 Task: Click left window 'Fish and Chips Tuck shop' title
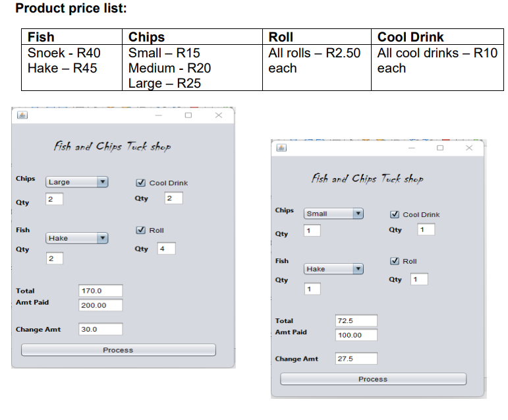coord(113,146)
